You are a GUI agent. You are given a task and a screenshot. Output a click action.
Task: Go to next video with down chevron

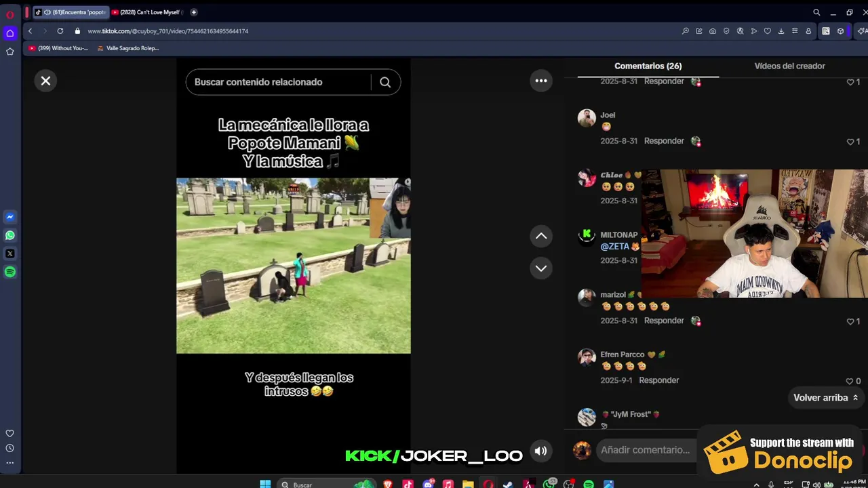click(x=541, y=268)
